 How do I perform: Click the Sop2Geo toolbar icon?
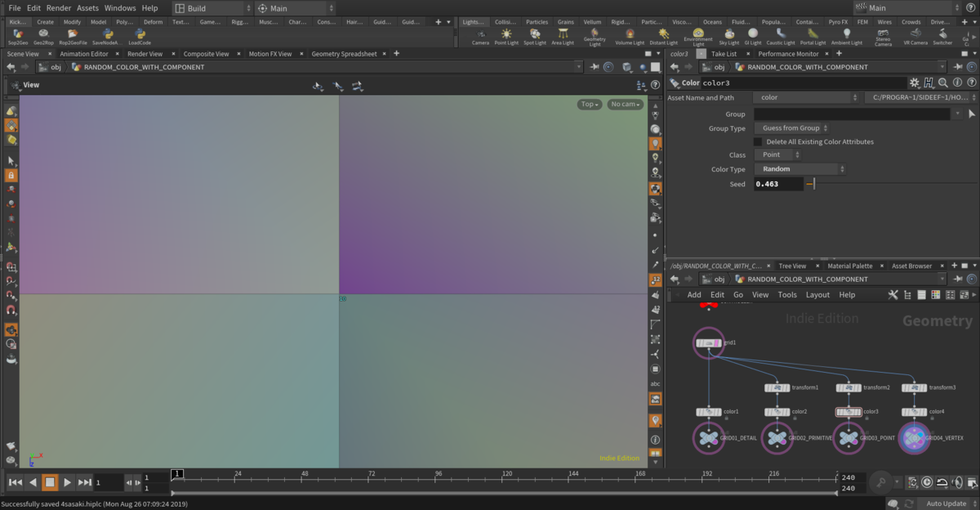(x=17, y=33)
